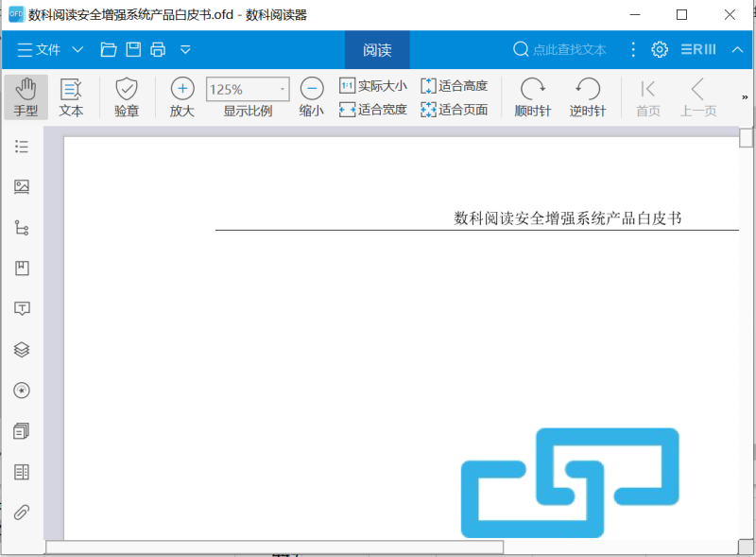Expand the quick access toolbar dropdown
Image resolution: width=756 pixels, height=557 pixels.
[x=185, y=50]
